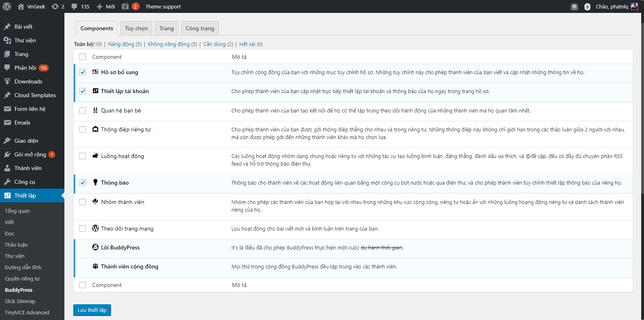Open Slick Sitemap submenu item

[20, 301]
